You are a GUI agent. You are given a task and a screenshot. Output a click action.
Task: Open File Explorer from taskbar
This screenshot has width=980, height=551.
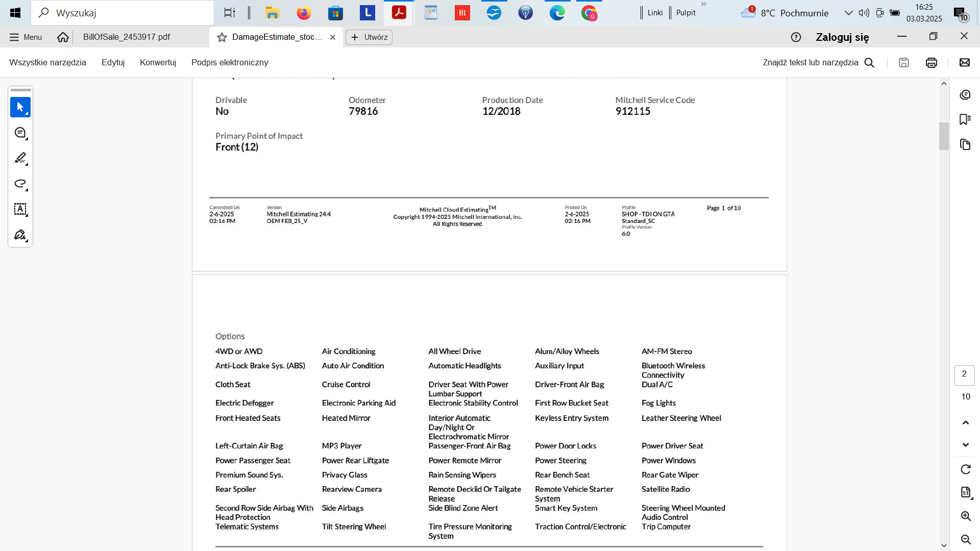272,13
